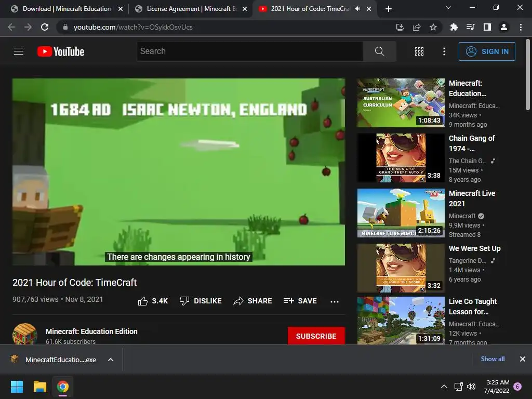Click the video player showing Isaac Newton
Viewport: 532px width, 399px height.
tap(179, 172)
